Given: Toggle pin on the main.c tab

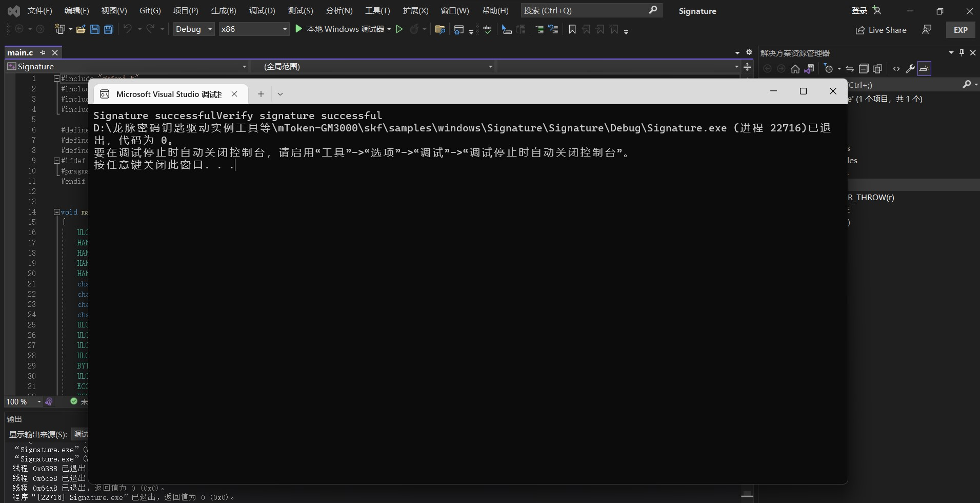Looking at the screenshot, I should [43, 52].
